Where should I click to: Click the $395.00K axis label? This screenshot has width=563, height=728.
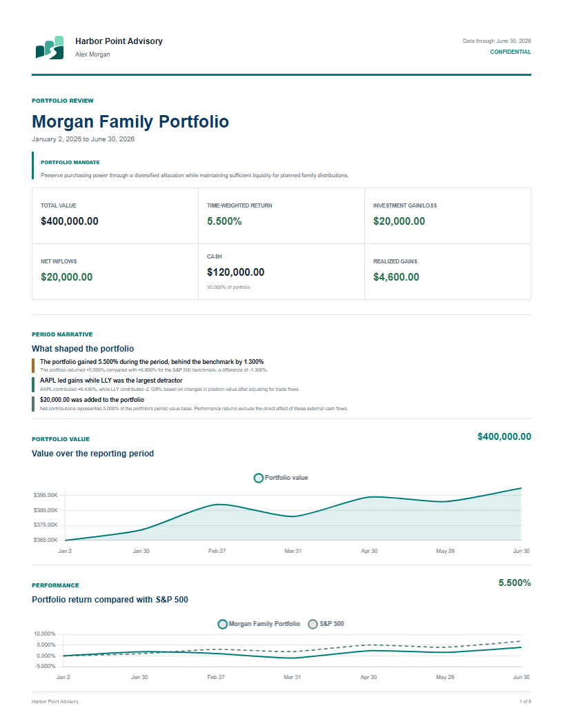(46, 496)
